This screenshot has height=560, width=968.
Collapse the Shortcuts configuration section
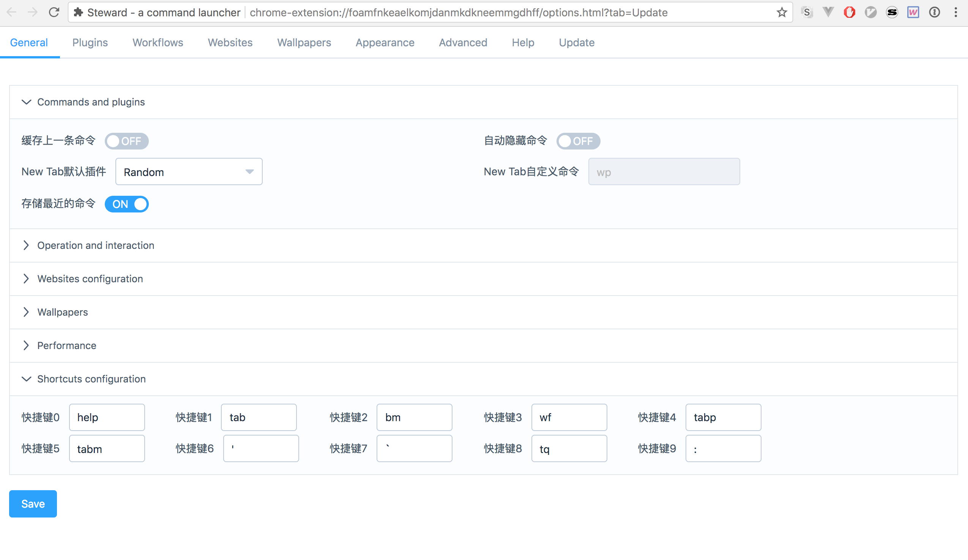coord(91,379)
